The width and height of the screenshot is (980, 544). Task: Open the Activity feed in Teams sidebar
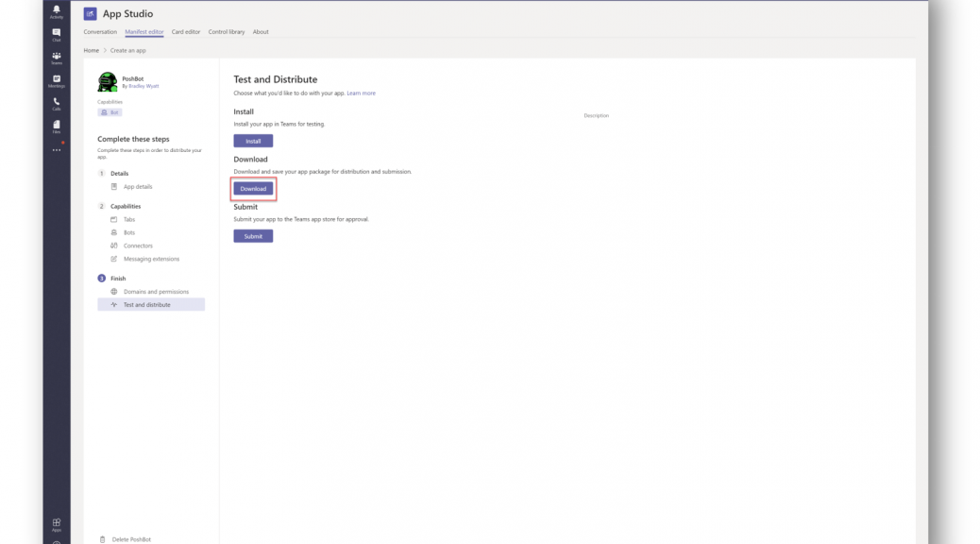tap(57, 11)
